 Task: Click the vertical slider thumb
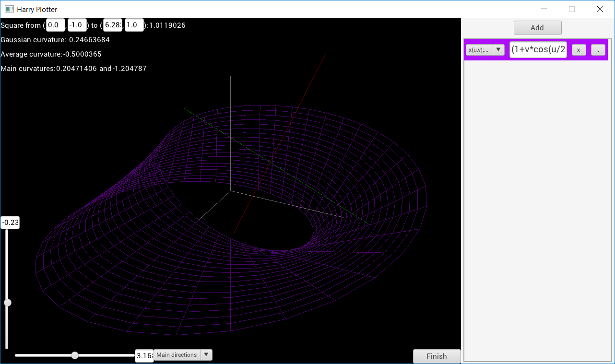point(7,303)
